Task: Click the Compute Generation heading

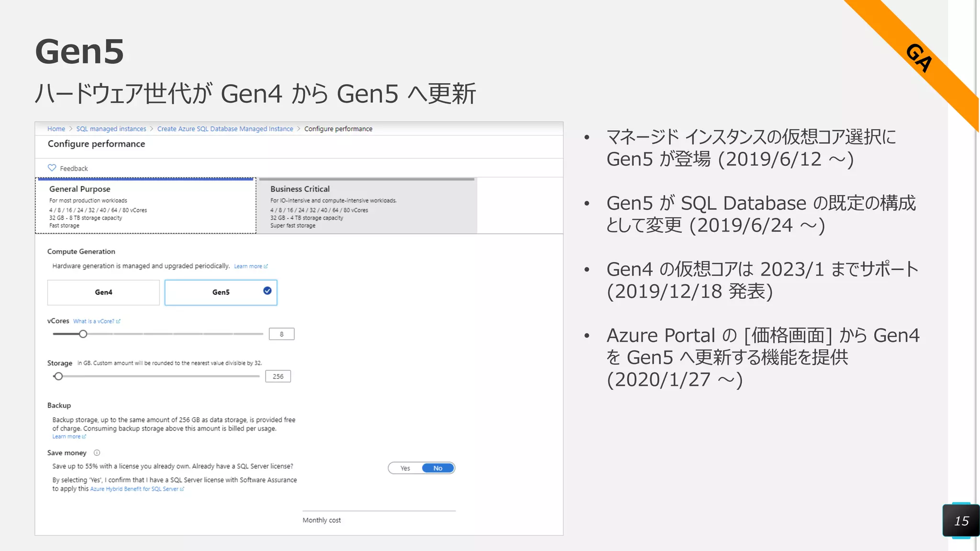Action: click(81, 252)
